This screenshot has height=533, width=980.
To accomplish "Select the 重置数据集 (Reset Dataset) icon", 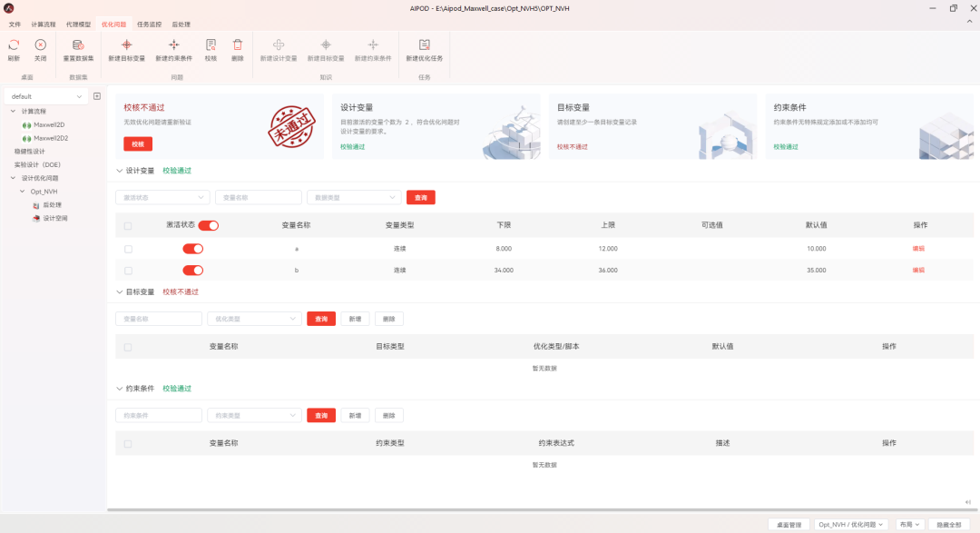I will click(x=77, y=50).
